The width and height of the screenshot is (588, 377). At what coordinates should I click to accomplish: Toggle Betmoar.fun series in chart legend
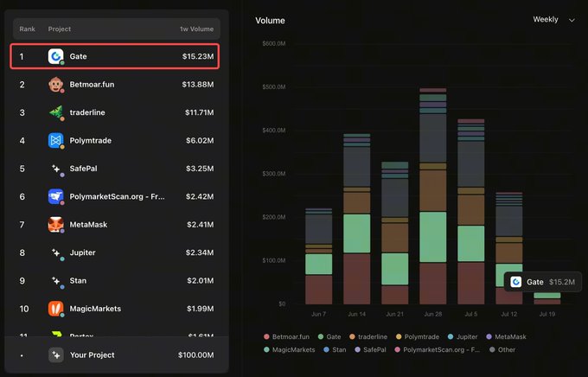click(x=287, y=337)
